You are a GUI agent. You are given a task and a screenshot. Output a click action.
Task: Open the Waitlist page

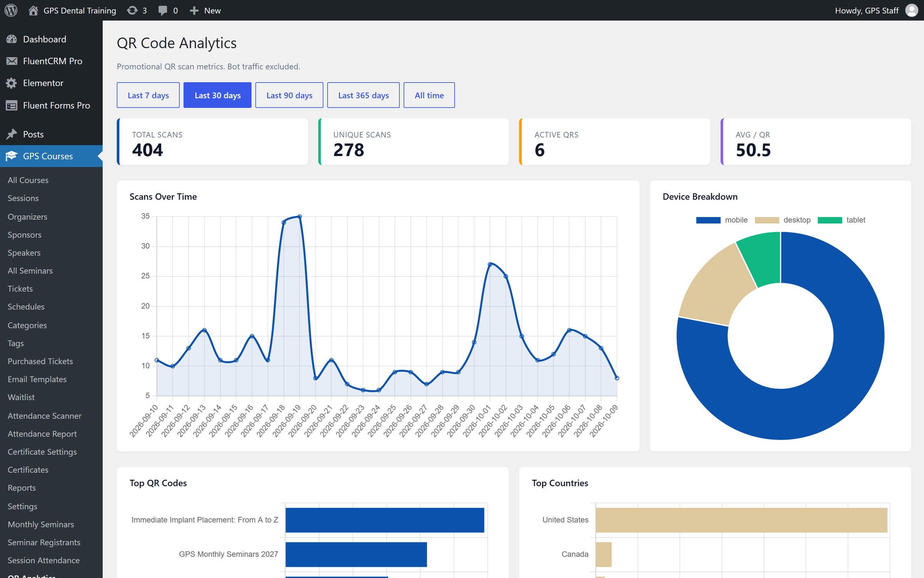[21, 397]
